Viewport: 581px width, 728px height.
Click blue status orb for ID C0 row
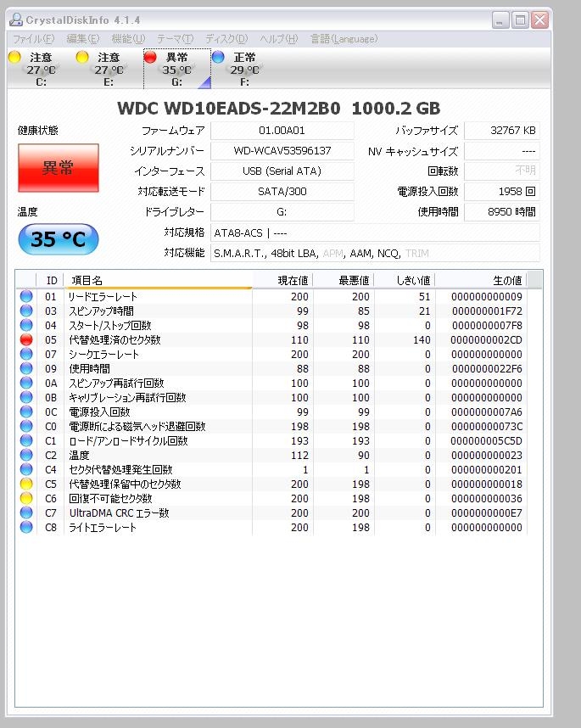(x=26, y=426)
